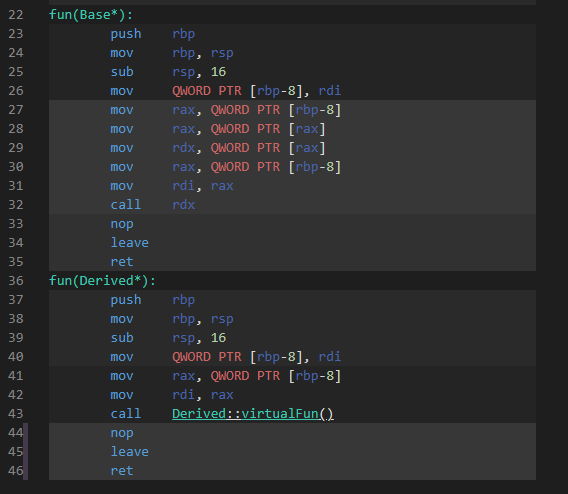Click the call mnemonic on line 43

(126, 414)
